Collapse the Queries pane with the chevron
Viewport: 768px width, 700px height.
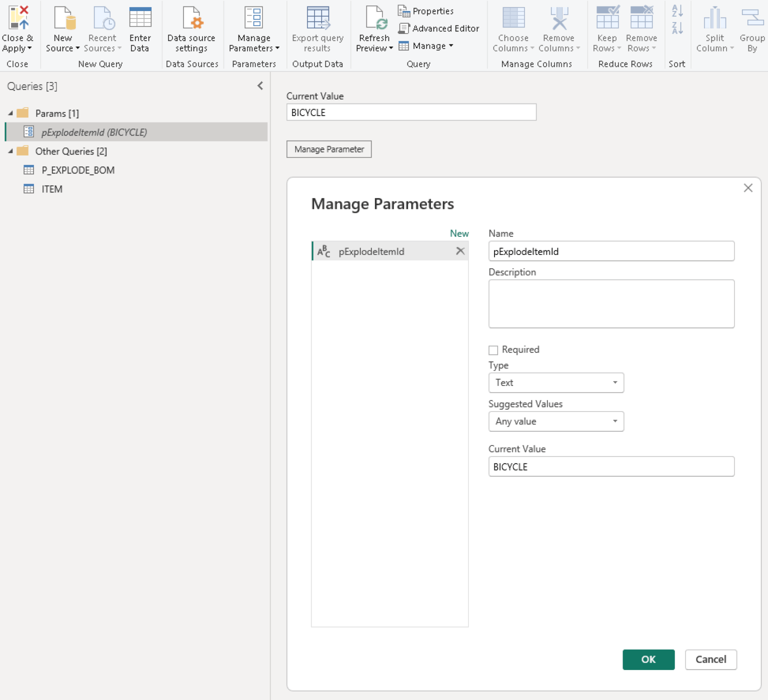coord(260,86)
